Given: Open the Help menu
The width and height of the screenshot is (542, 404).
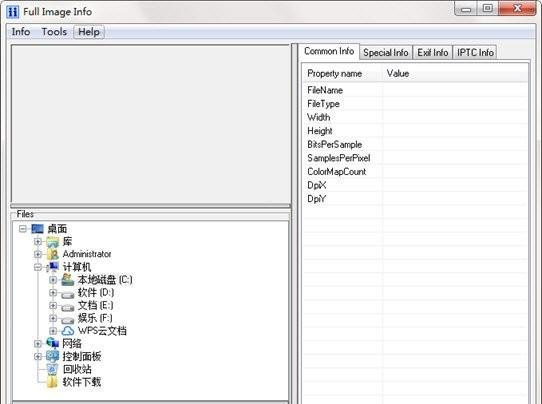Looking at the screenshot, I should pos(89,32).
